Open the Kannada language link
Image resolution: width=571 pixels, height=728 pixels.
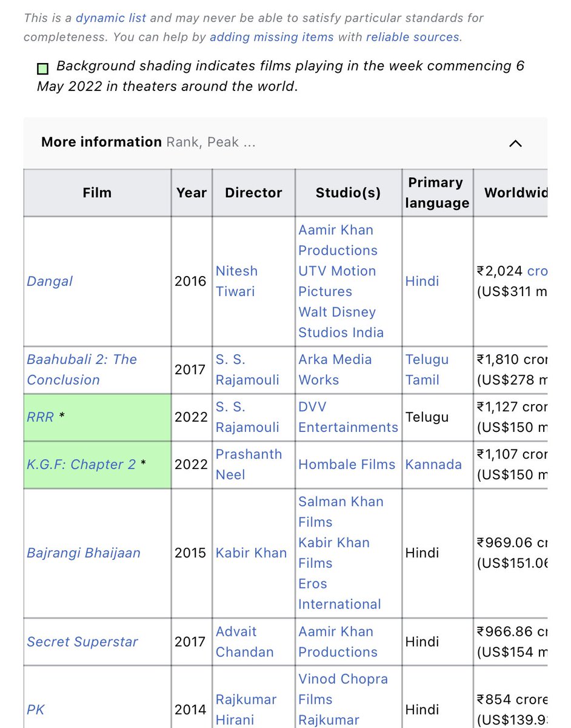tap(433, 465)
